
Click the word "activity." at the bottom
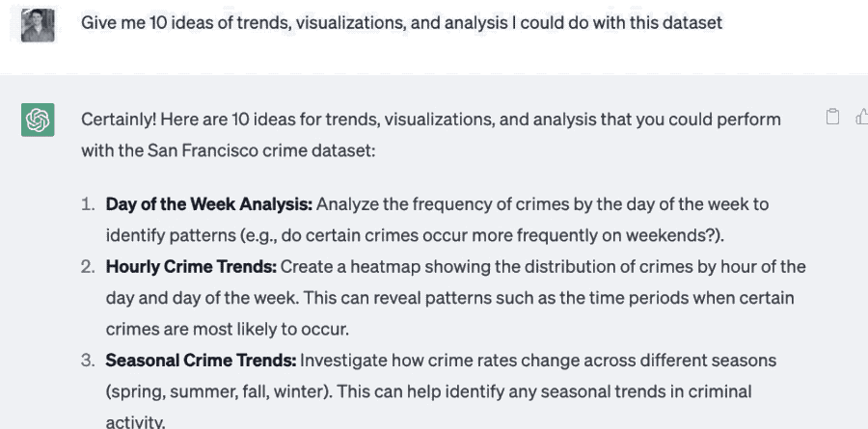[136, 421]
